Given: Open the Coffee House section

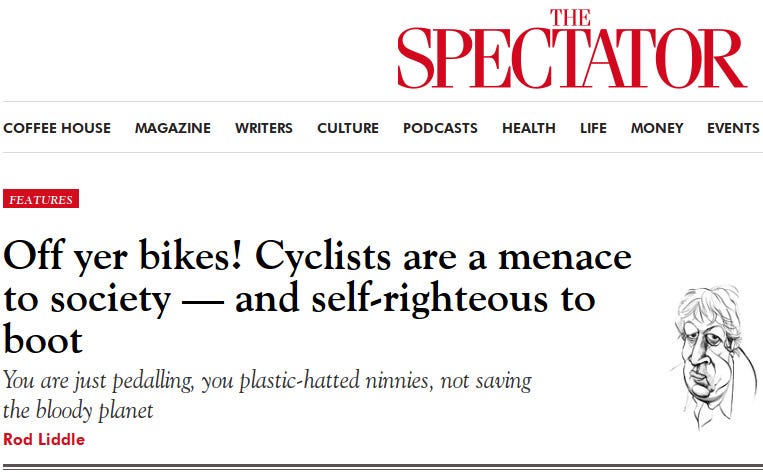Looking at the screenshot, I should (x=57, y=128).
